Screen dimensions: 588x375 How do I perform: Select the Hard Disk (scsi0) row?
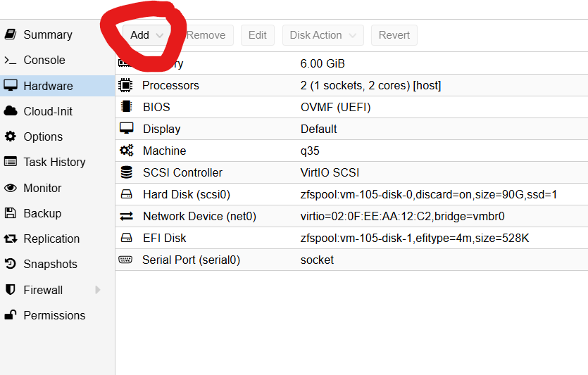[186, 194]
